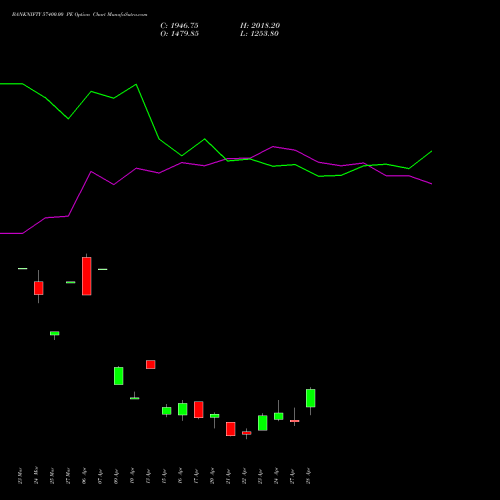Viewport: 500px width, 500px height.
Task: Click the green indicator line's right end point
Action: coord(432,151)
